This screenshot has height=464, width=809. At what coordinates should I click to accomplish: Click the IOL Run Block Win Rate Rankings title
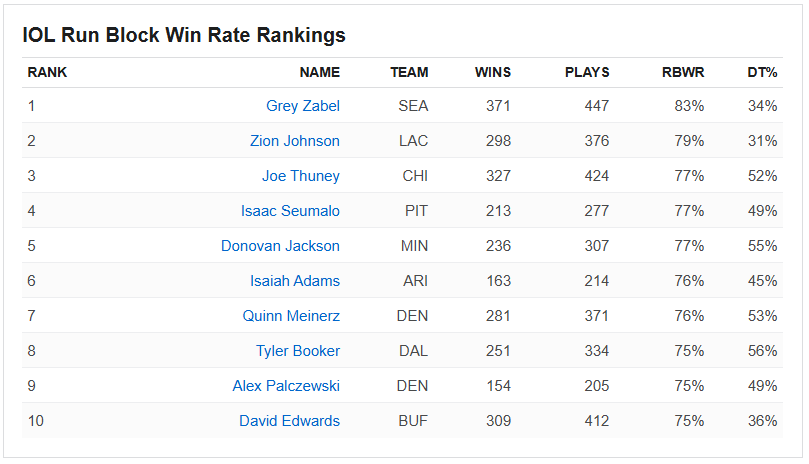point(184,35)
